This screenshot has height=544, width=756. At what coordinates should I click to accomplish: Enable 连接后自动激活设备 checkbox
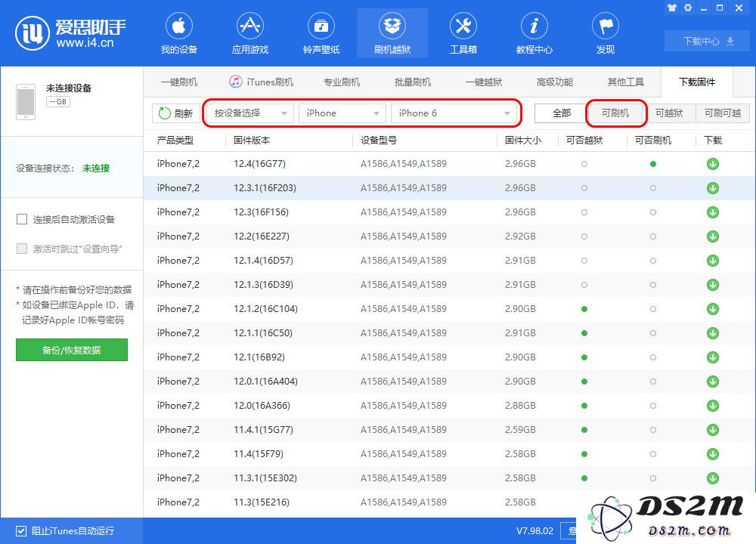(22, 220)
